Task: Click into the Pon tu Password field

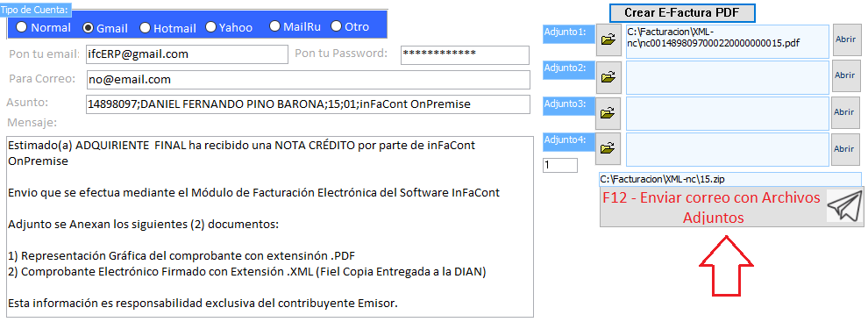Action: coord(465,54)
